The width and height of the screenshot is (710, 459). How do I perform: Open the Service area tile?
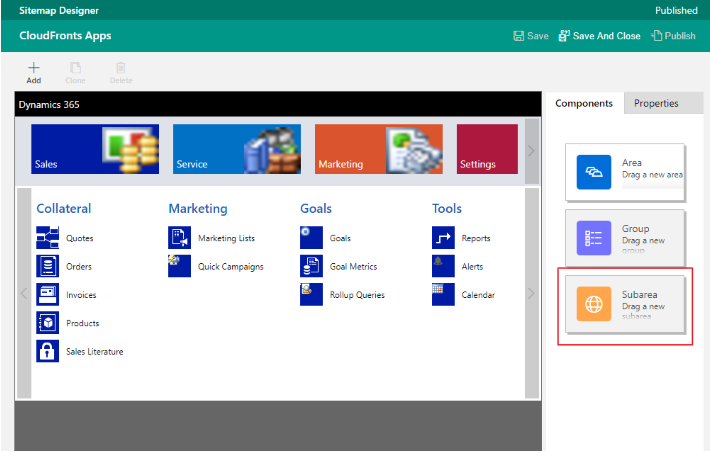[x=237, y=149]
